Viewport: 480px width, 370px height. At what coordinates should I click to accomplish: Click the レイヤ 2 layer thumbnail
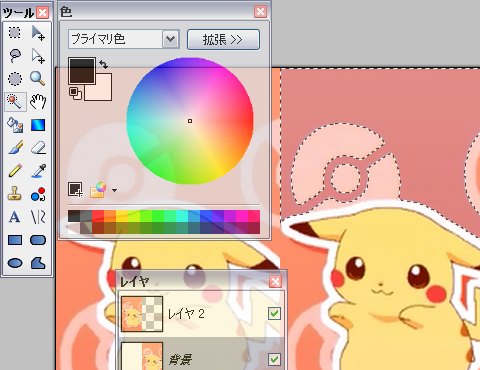[142, 314]
